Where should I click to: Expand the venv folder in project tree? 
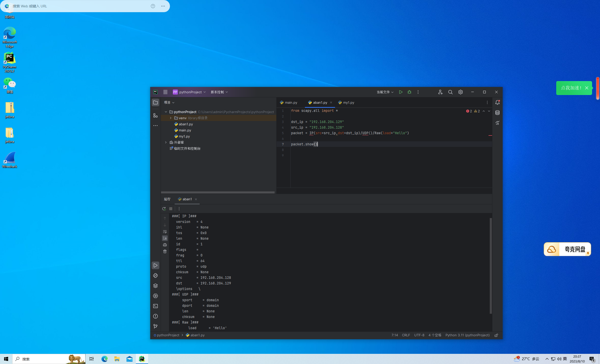pyautogui.click(x=171, y=118)
